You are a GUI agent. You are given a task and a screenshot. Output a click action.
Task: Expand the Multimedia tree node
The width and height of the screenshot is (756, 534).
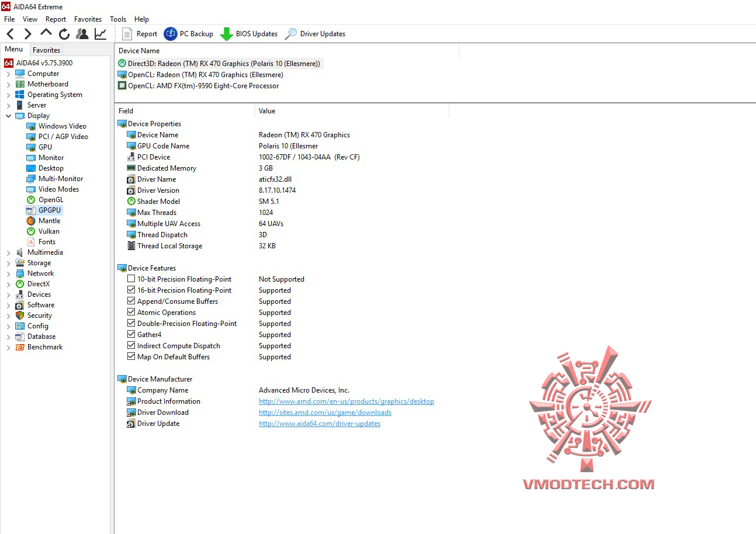(x=8, y=252)
